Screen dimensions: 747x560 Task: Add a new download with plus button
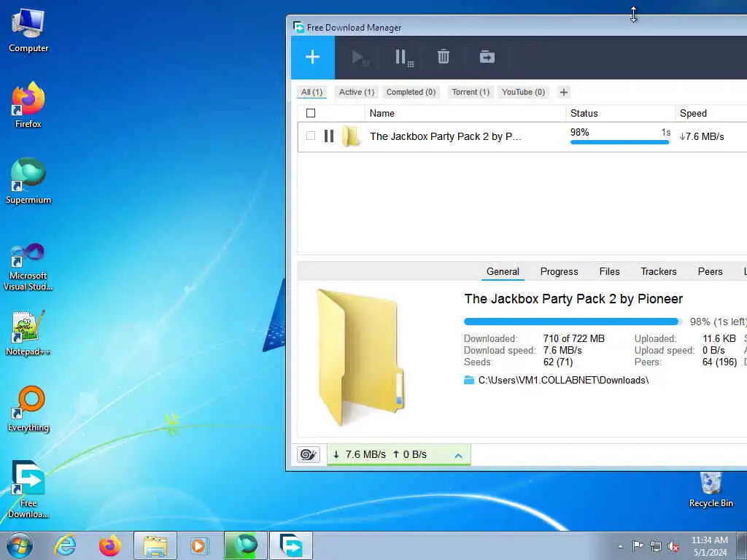pyautogui.click(x=312, y=58)
